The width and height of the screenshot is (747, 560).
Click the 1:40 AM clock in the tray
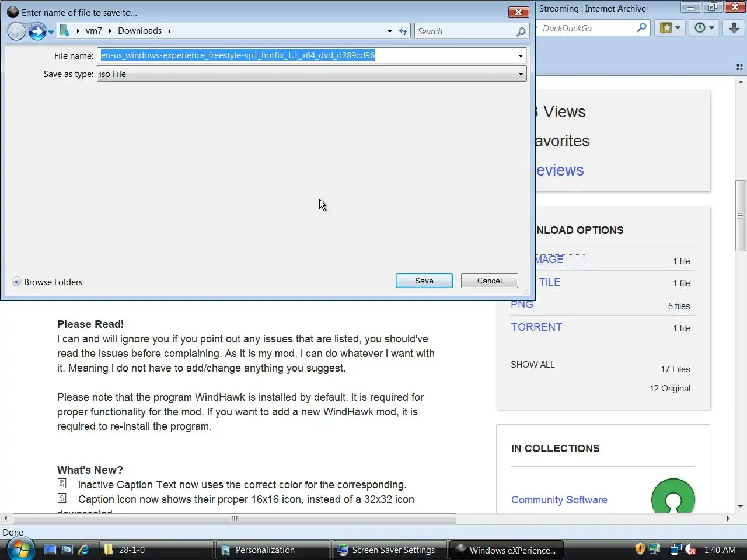coord(720,549)
